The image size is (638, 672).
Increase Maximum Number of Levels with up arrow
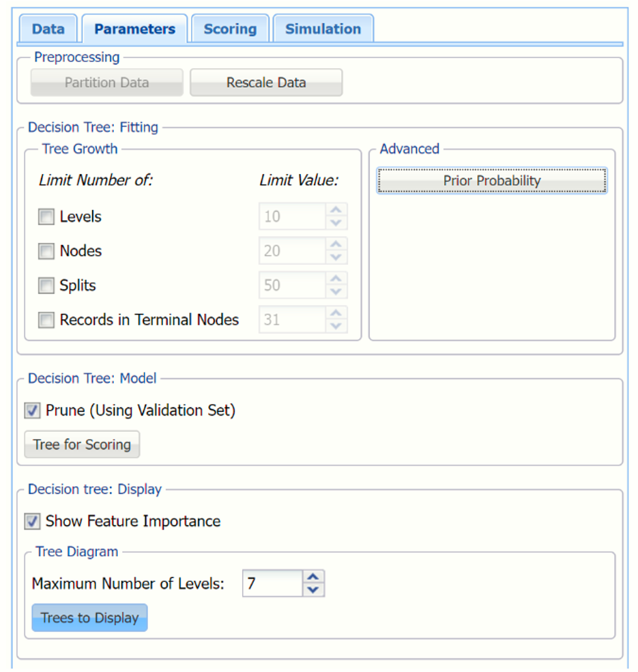313,577
